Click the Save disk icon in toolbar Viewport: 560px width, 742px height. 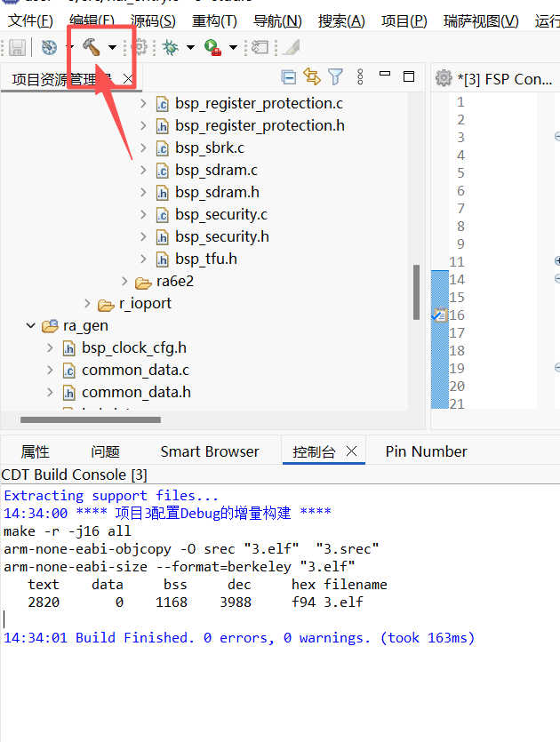point(18,47)
